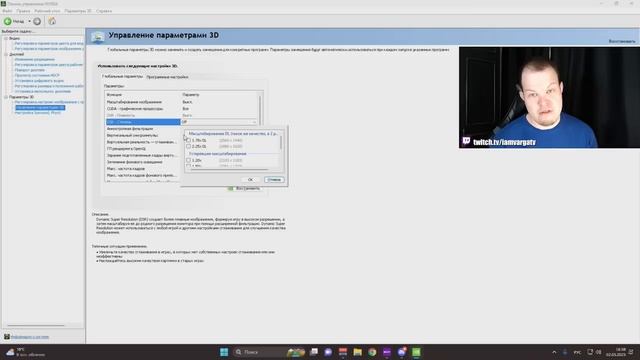The height and width of the screenshot is (360, 640).
Task: Select the ГП рендеринга OpenGL row
Action: pyautogui.click(x=143, y=149)
